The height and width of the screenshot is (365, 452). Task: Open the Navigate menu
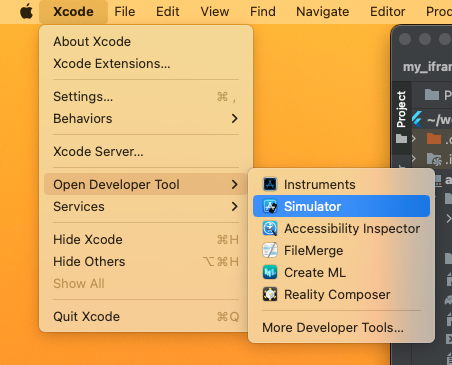click(322, 12)
